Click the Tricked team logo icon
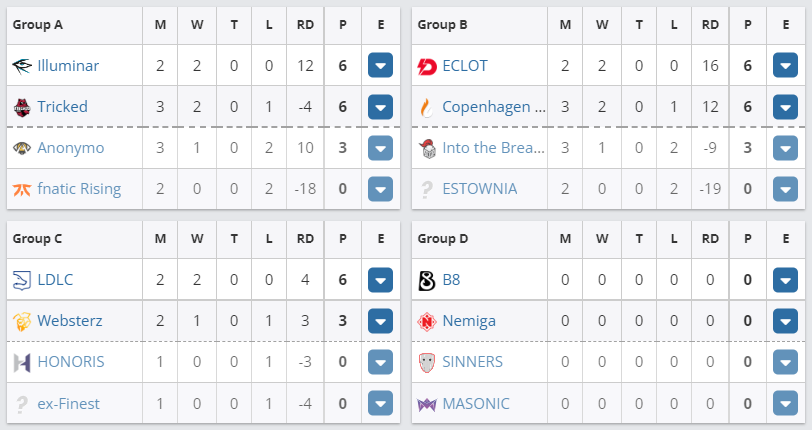 coord(22,107)
